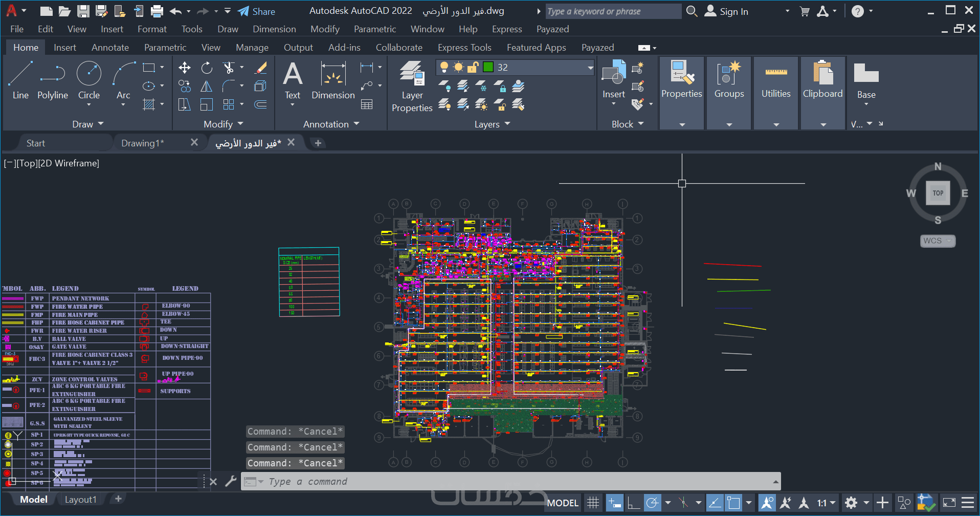The height and width of the screenshot is (516, 980).
Task: Toggle grid display in status bar
Action: click(x=593, y=503)
